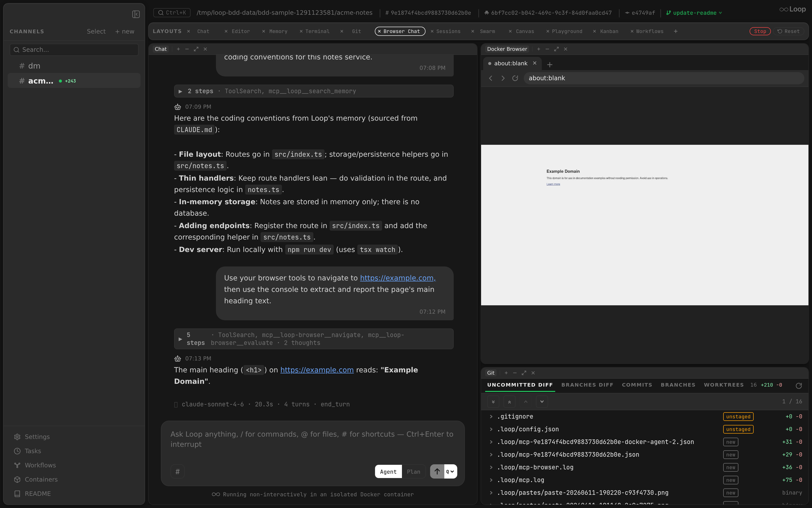
Task: Open example.com link in user message
Action: point(398,278)
